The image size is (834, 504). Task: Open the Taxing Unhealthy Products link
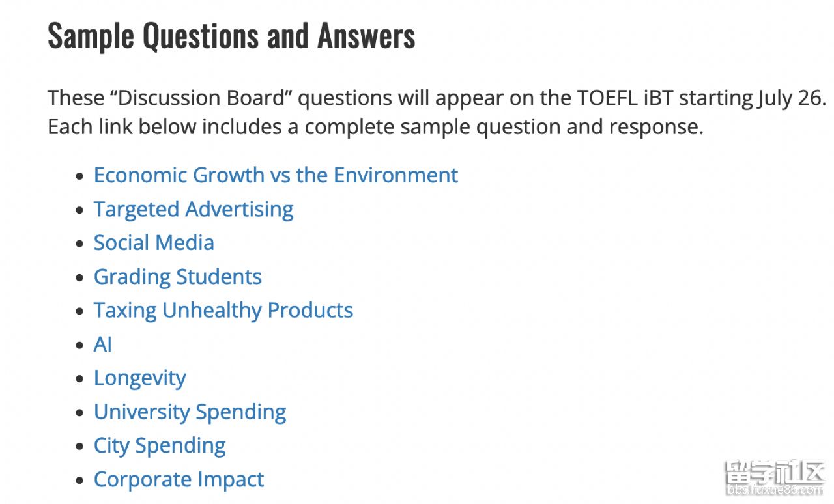coord(223,311)
